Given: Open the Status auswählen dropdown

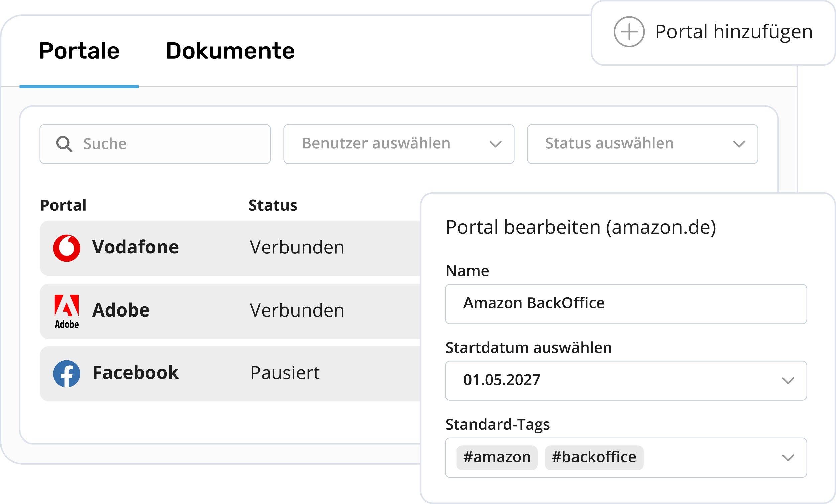Looking at the screenshot, I should click(x=642, y=144).
